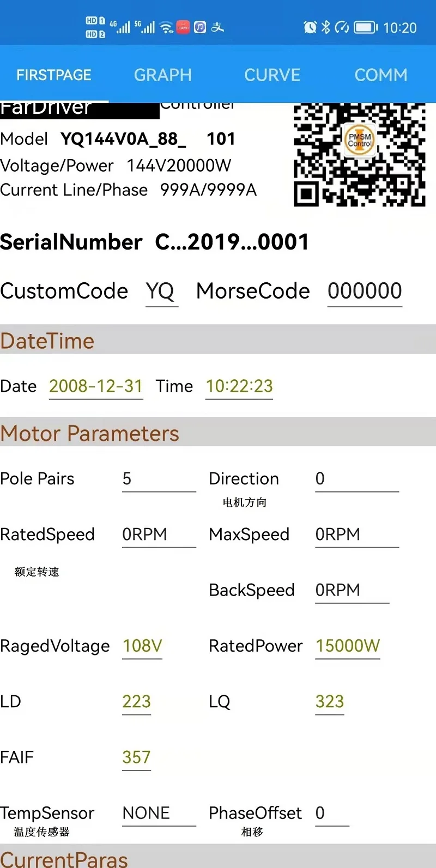The height and width of the screenshot is (868, 436).
Task: Tap the PMSM Control QR code
Action: [360, 155]
